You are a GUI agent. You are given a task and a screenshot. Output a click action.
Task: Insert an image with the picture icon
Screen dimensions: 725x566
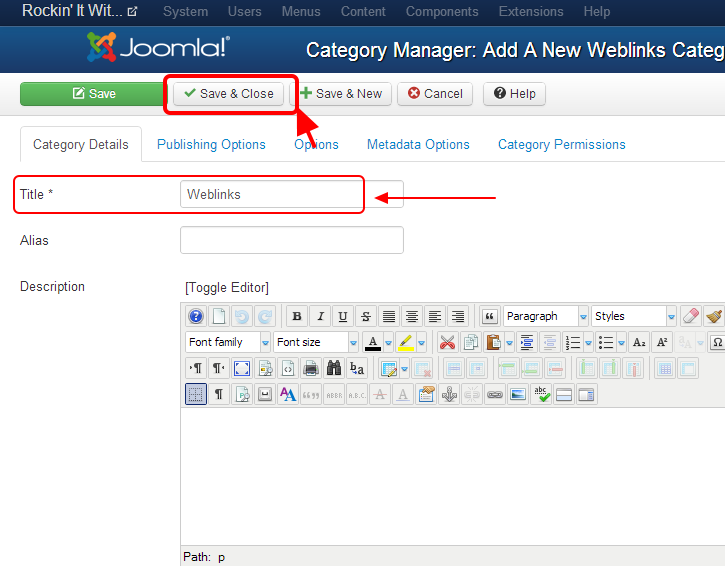(x=518, y=394)
